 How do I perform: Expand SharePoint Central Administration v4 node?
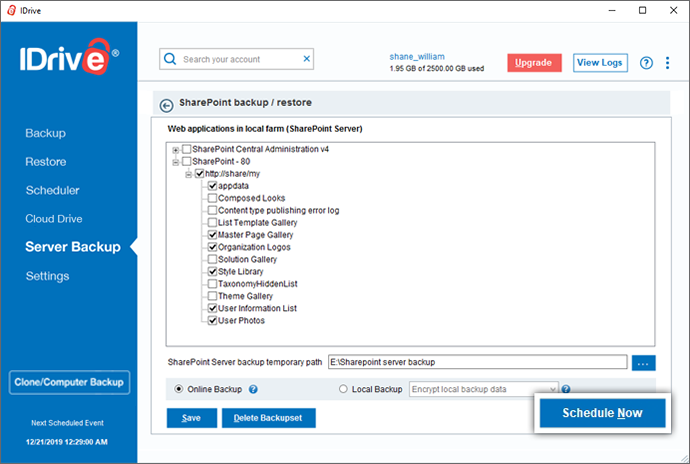tap(176, 150)
